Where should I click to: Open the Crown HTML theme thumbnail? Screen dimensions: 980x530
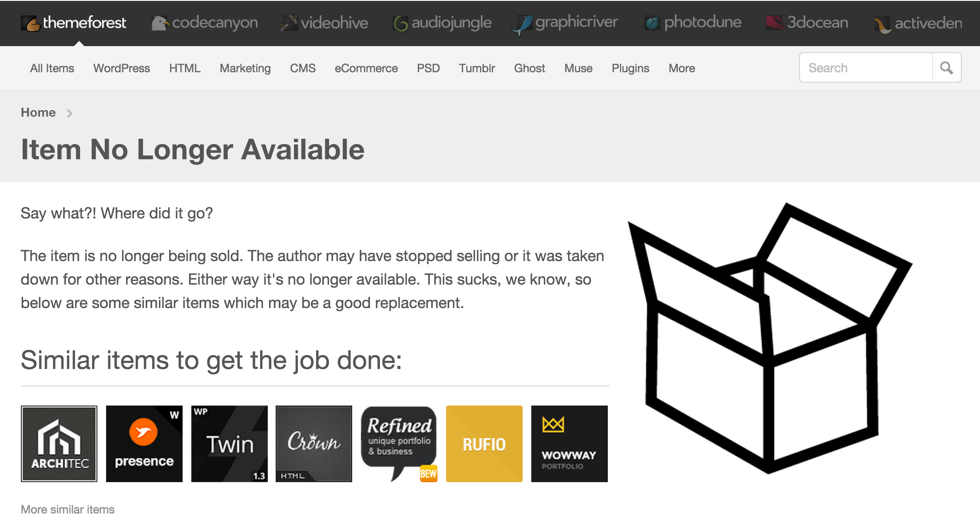pyautogui.click(x=314, y=444)
